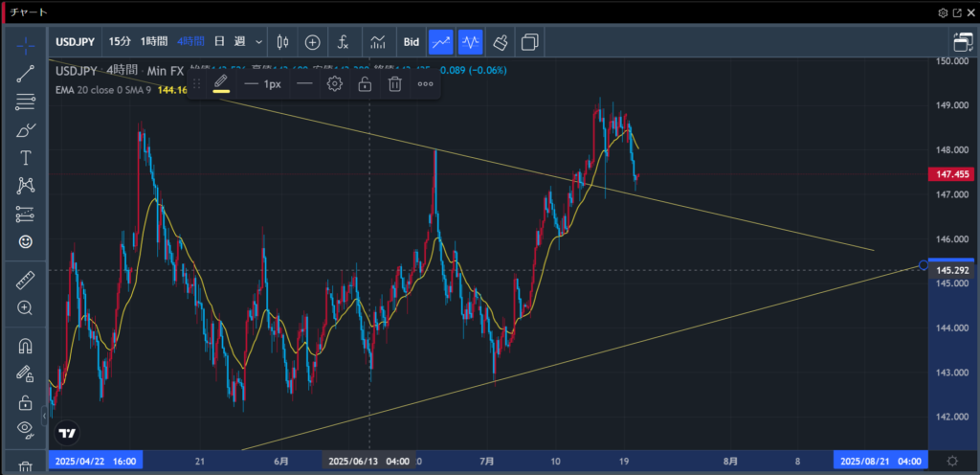The width and height of the screenshot is (980, 475).
Task: Select the trend line drawing tool
Action: click(x=25, y=74)
